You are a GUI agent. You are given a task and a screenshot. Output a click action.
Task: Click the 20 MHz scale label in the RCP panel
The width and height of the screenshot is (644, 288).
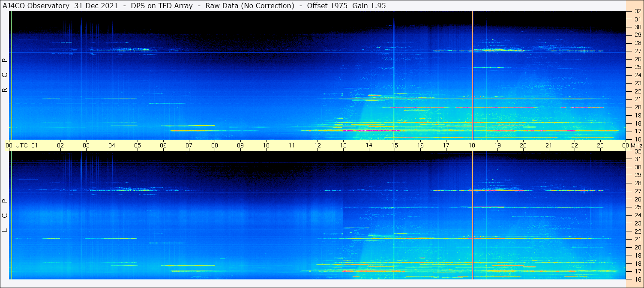[x=637, y=107]
